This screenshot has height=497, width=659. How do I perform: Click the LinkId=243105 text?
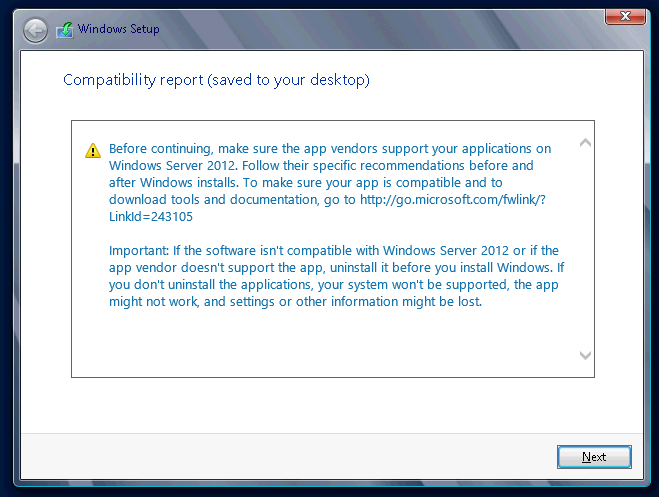(151, 217)
